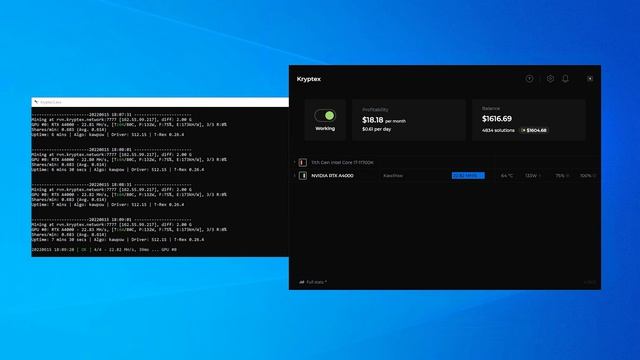Click the algorithm name in GPU row
The image size is (640, 360).
(393, 176)
